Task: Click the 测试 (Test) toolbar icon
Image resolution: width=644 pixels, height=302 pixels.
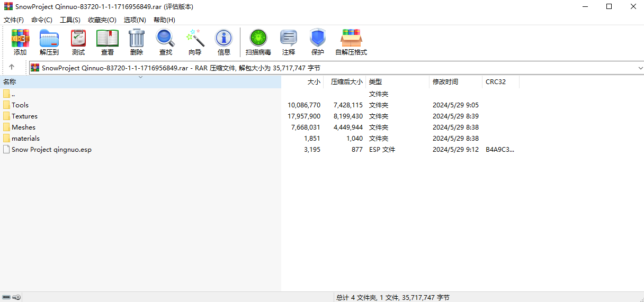Action: [x=78, y=38]
